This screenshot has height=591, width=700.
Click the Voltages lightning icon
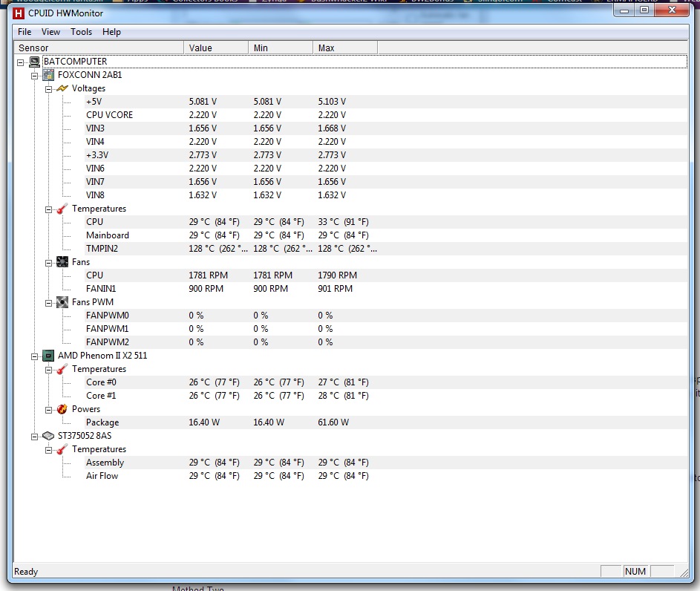[62, 88]
